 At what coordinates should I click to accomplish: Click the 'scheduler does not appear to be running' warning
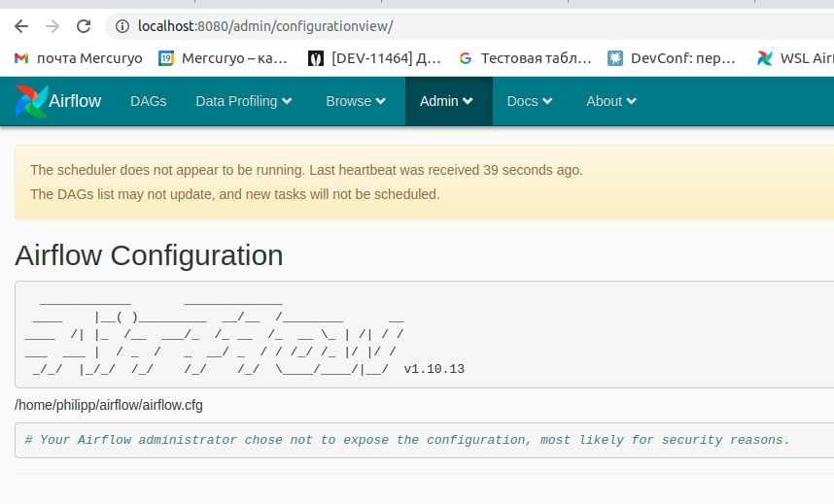point(306,170)
